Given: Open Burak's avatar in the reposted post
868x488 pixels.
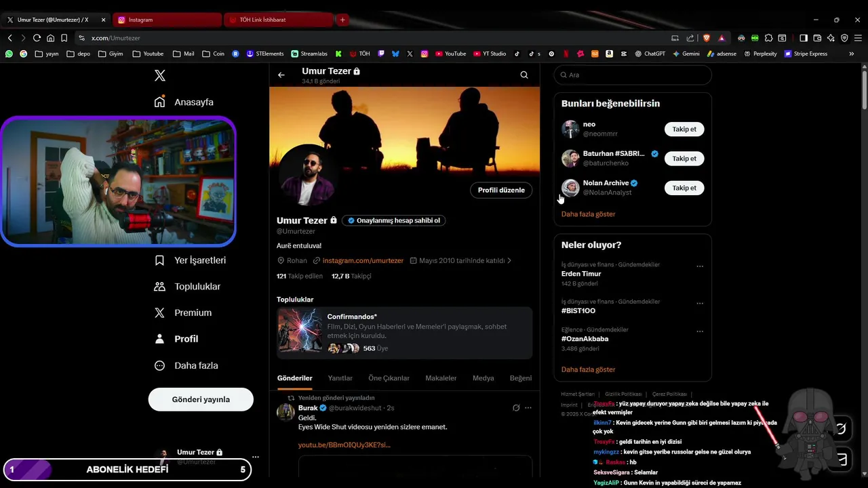Looking at the screenshot, I should point(286,412).
